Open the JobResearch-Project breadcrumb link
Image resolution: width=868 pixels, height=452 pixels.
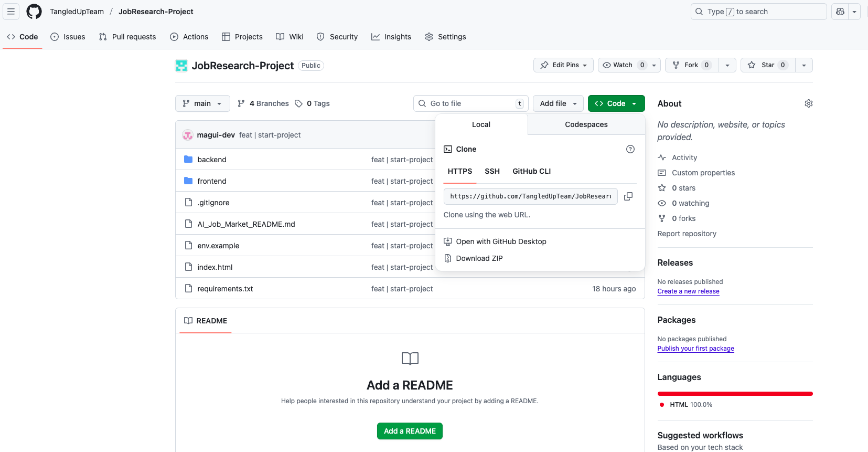156,12
